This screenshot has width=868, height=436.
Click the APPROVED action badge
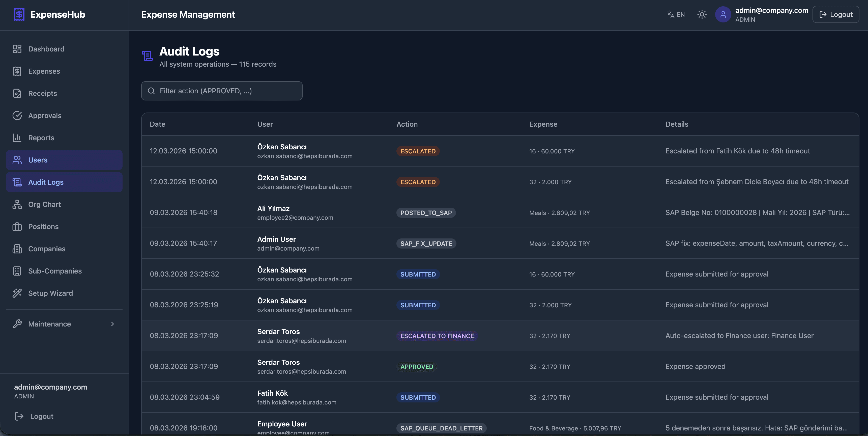417,367
